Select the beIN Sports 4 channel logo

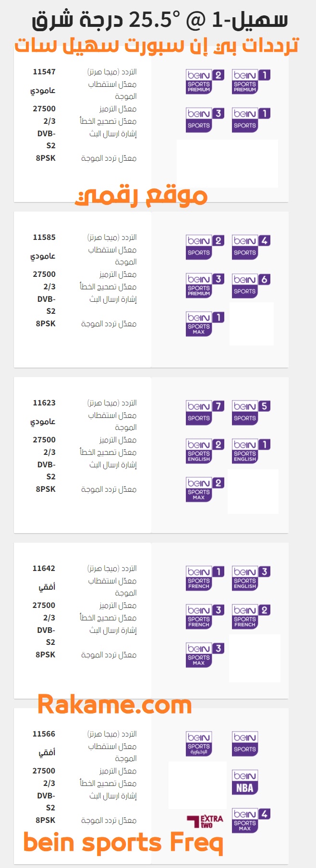click(251, 247)
